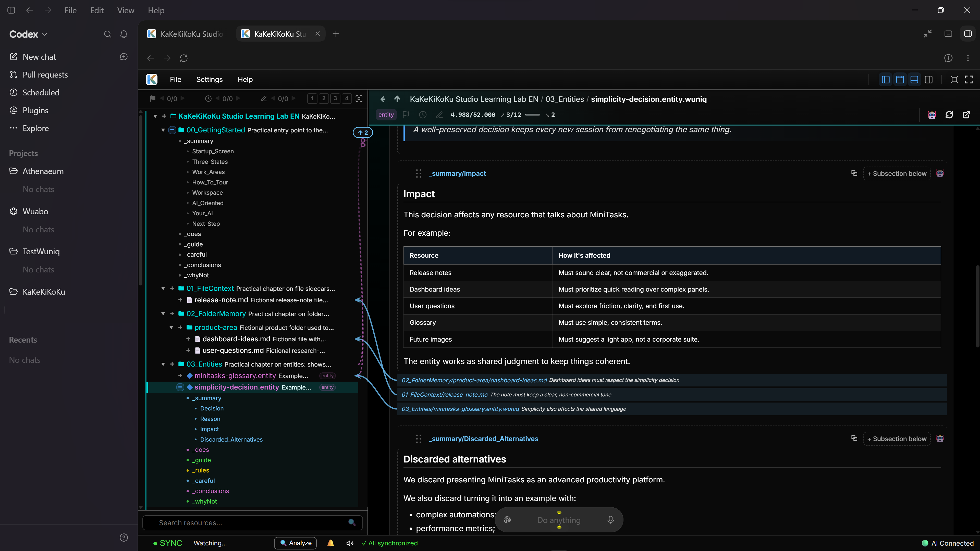Click 03_Entities in the breadcrumb path
Screen dimensions: 980x551
(565, 99)
